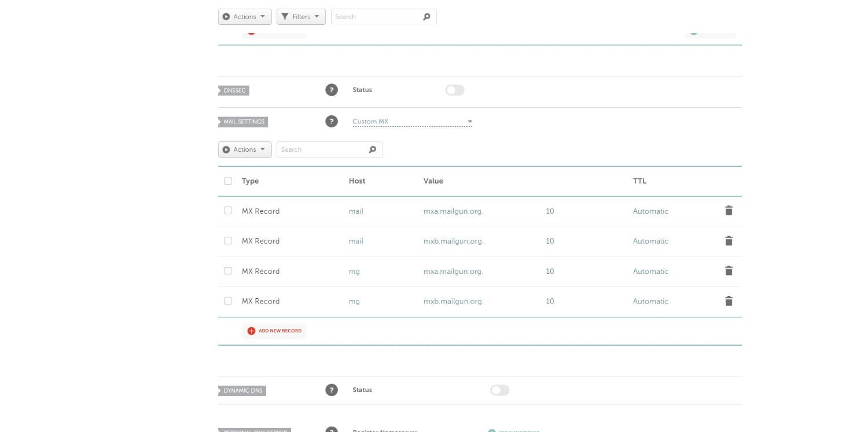Edit priority 10 of mail mxa.mailgun.org record
Viewport: 868px width, 432px height.
pyautogui.click(x=550, y=211)
